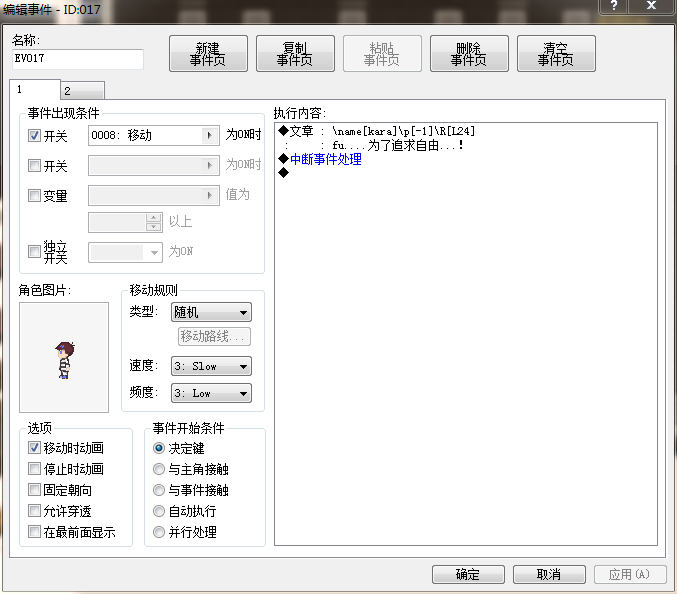Image resolution: width=677 pixels, height=594 pixels.
Task: Check the 允许穿透 option
Action: click(x=34, y=511)
